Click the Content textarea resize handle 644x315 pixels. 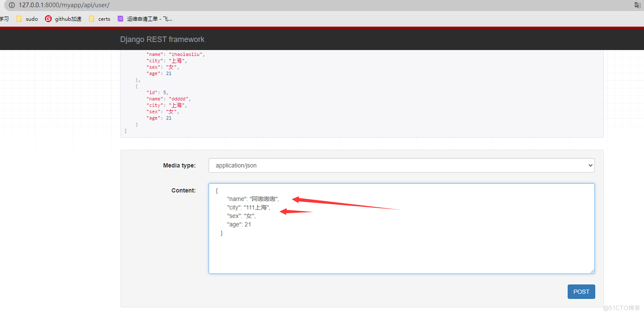point(592,271)
